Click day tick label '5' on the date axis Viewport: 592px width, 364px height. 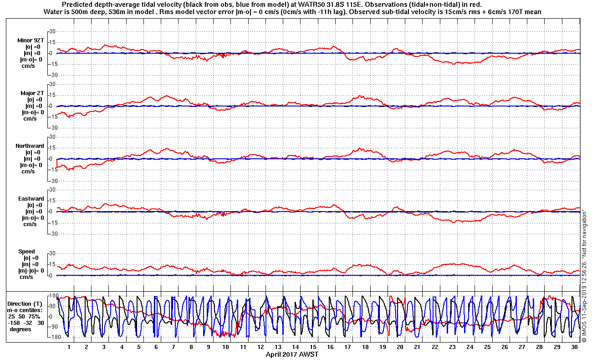point(139,347)
